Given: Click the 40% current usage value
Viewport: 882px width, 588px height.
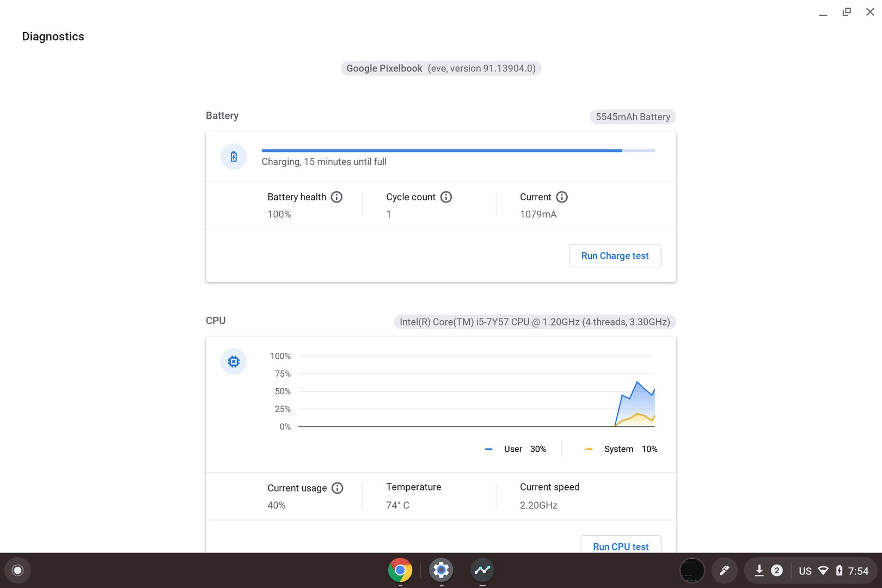Looking at the screenshot, I should tap(277, 505).
